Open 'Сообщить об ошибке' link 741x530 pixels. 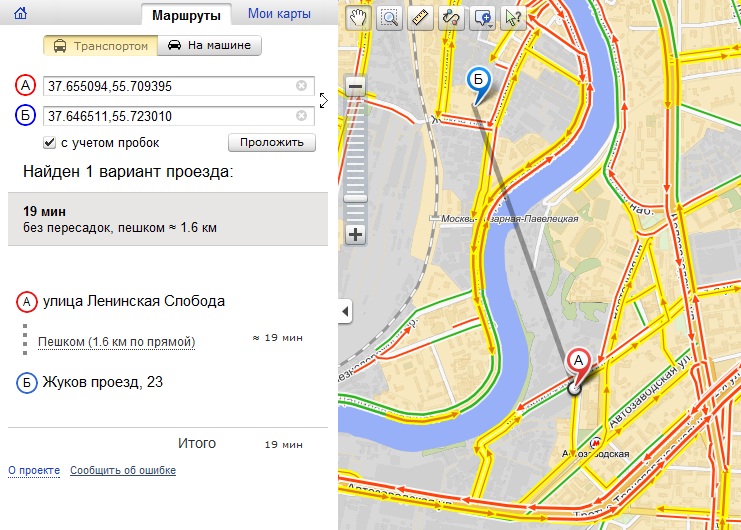pyautogui.click(x=123, y=470)
